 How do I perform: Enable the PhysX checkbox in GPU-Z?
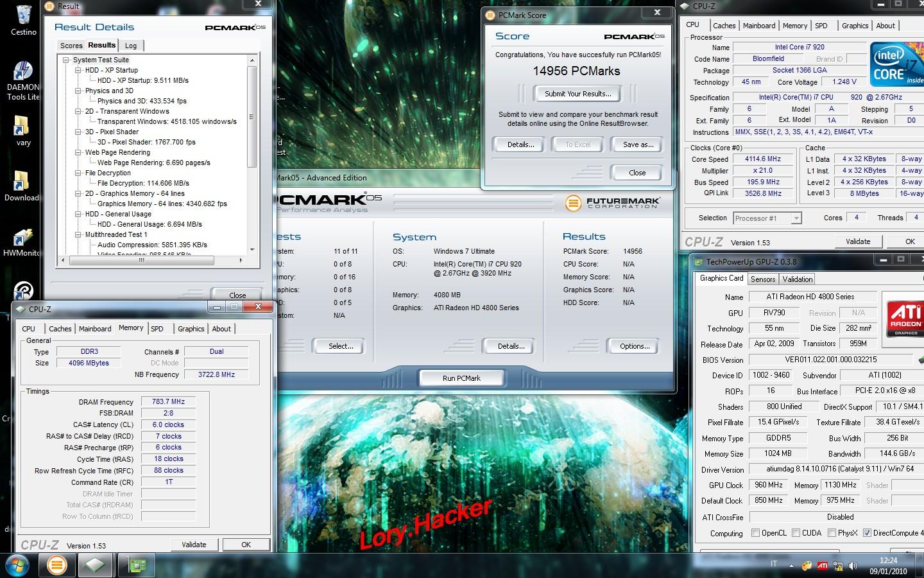pyautogui.click(x=832, y=533)
